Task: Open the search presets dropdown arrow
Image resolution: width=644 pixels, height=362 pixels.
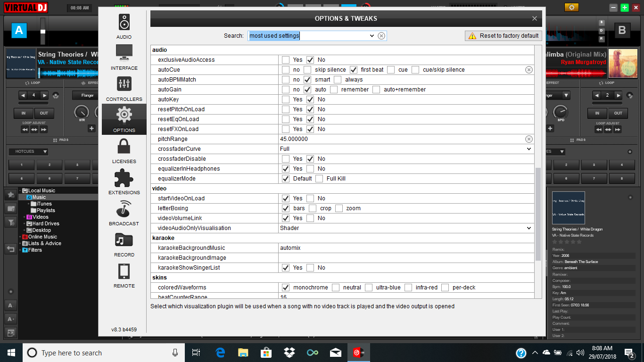Action: coord(372,36)
